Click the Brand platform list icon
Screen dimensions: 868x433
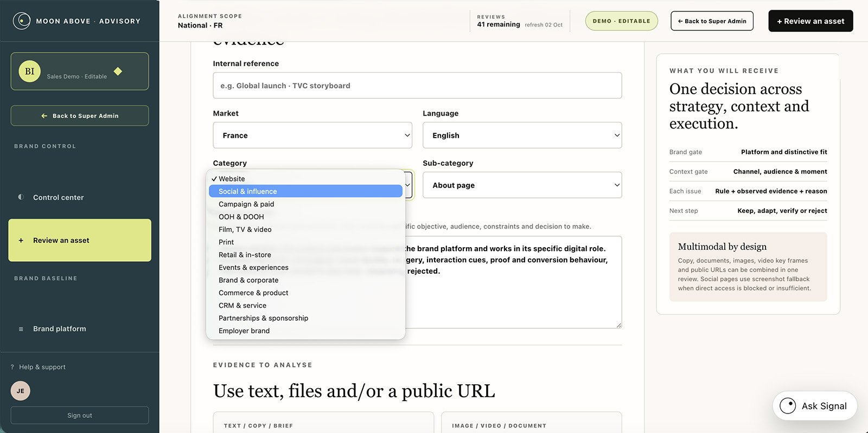21,329
